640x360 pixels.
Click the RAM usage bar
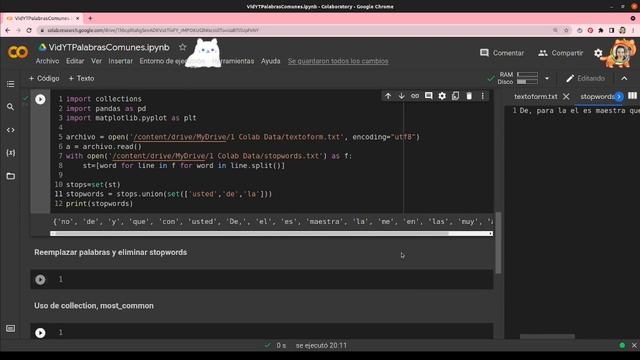(x=527, y=75)
